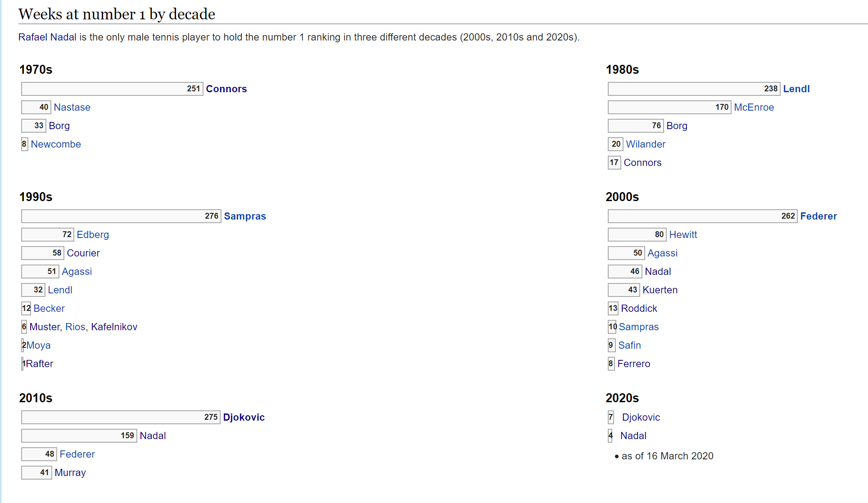Open the Edberg link
The image size is (868, 503).
click(x=93, y=235)
